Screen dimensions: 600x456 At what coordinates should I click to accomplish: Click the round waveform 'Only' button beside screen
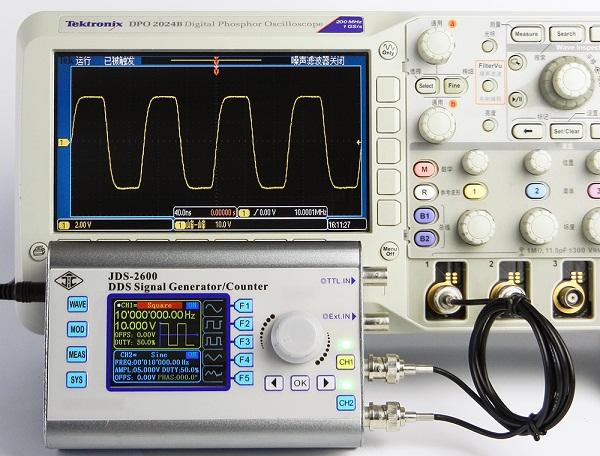(388, 50)
